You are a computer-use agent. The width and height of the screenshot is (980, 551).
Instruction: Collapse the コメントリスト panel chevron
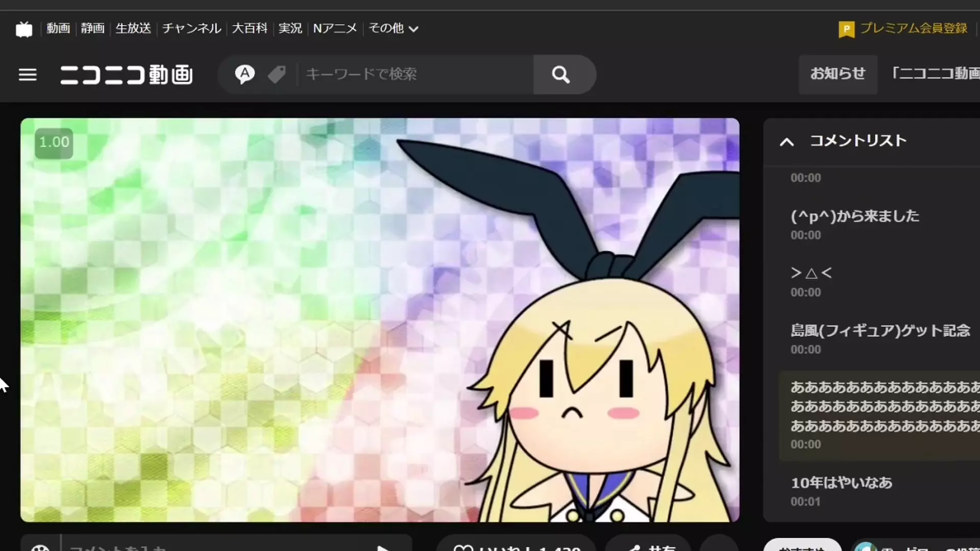(x=787, y=142)
